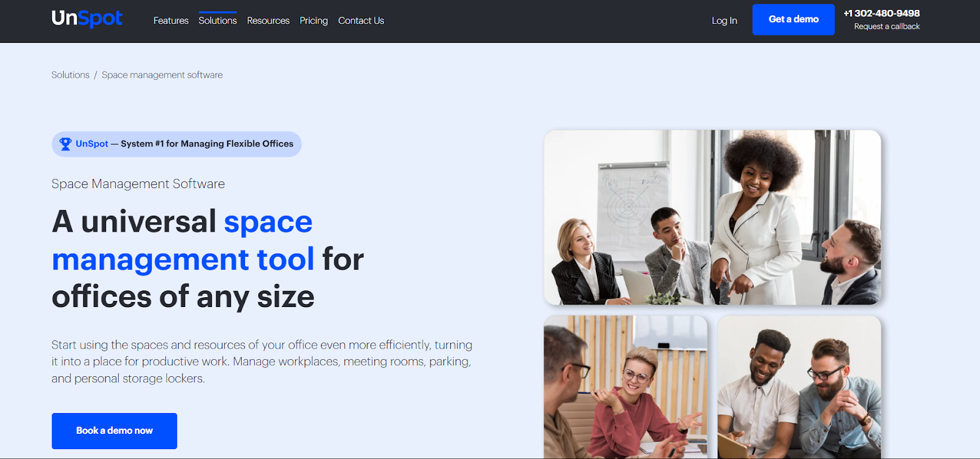
Task: Click the blue UnSpot text in badge
Action: tap(92, 143)
